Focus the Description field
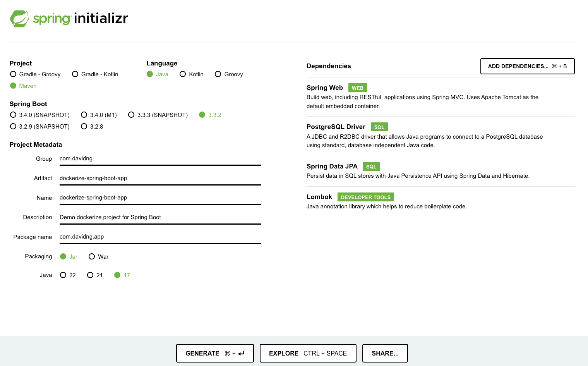Image resolution: width=588 pixels, height=366 pixels. pos(160,217)
